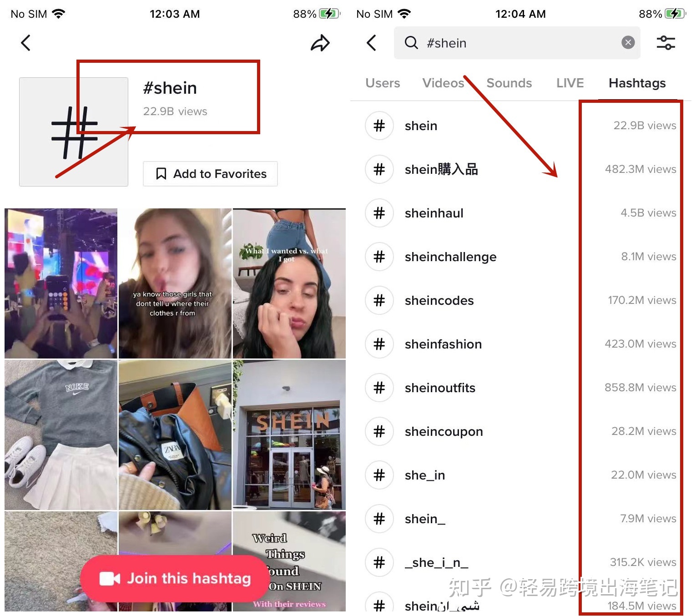Open the Sounds tab

tap(509, 83)
